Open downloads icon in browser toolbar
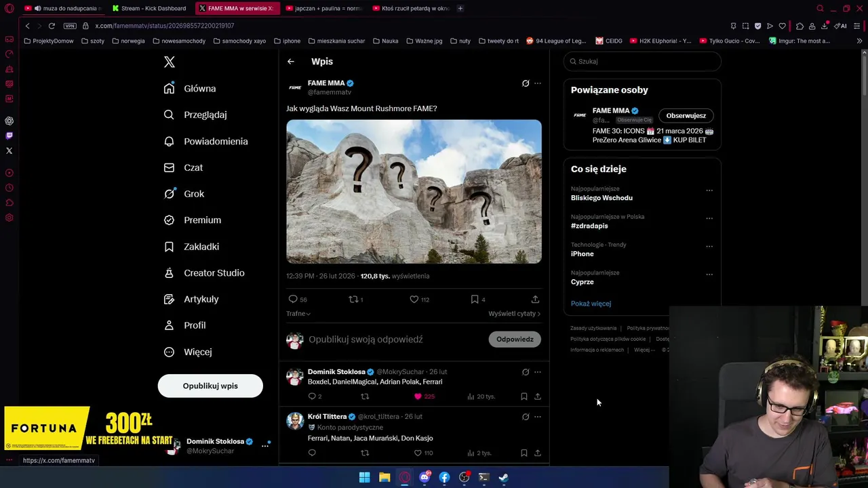Viewport: 868px width, 488px height. click(x=824, y=26)
